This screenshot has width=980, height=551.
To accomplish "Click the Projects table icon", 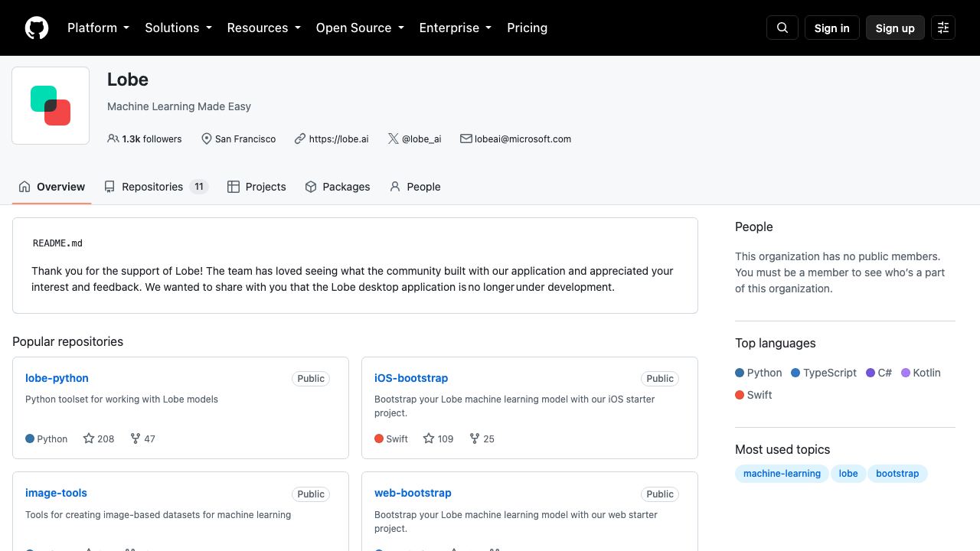I will 234,187.
